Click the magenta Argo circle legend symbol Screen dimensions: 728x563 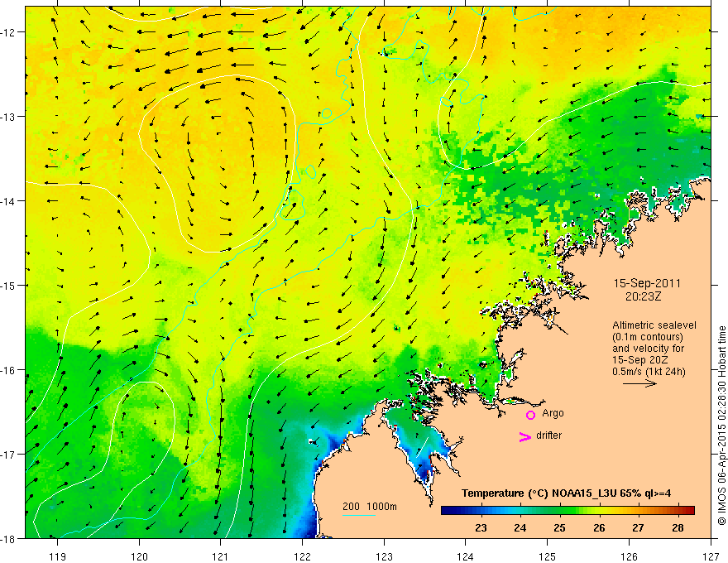click(530, 415)
